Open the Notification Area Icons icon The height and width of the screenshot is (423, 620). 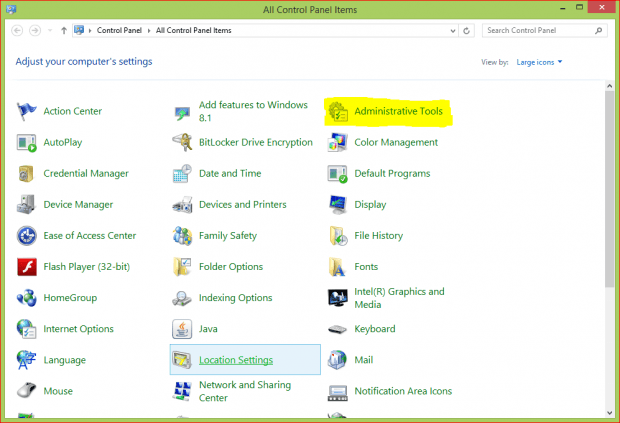338,393
